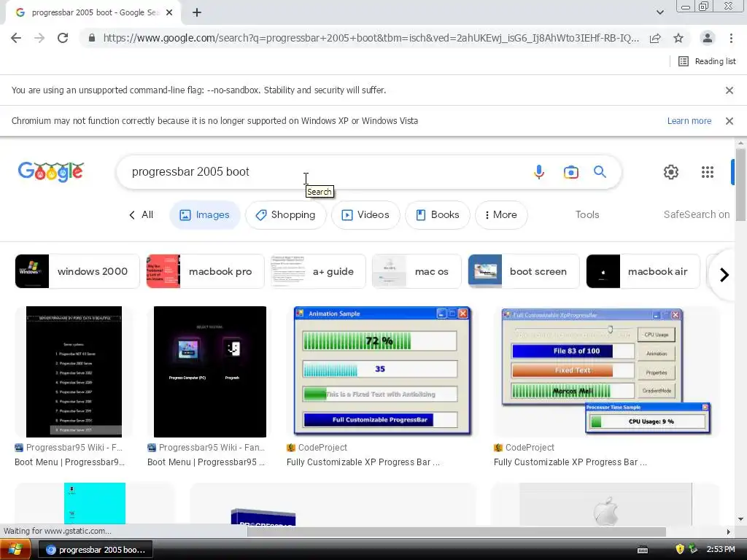The image size is (747, 560).
Task: Filter by windows 2000 chip
Action: (x=77, y=271)
